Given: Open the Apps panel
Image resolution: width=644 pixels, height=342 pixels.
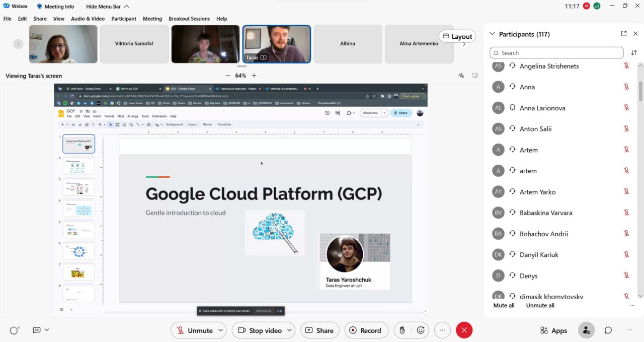Looking at the screenshot, I should pyautogui.click(x=553, y=330).
